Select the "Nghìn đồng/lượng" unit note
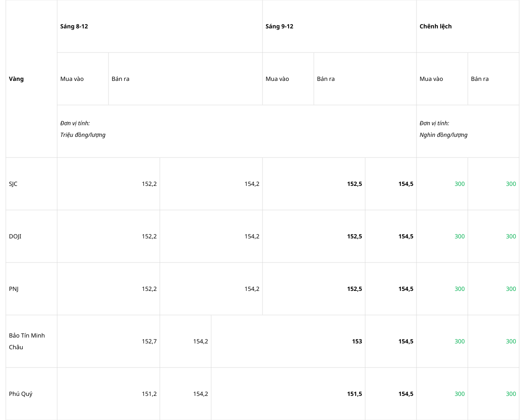525x420 pixels. [443, 135]
